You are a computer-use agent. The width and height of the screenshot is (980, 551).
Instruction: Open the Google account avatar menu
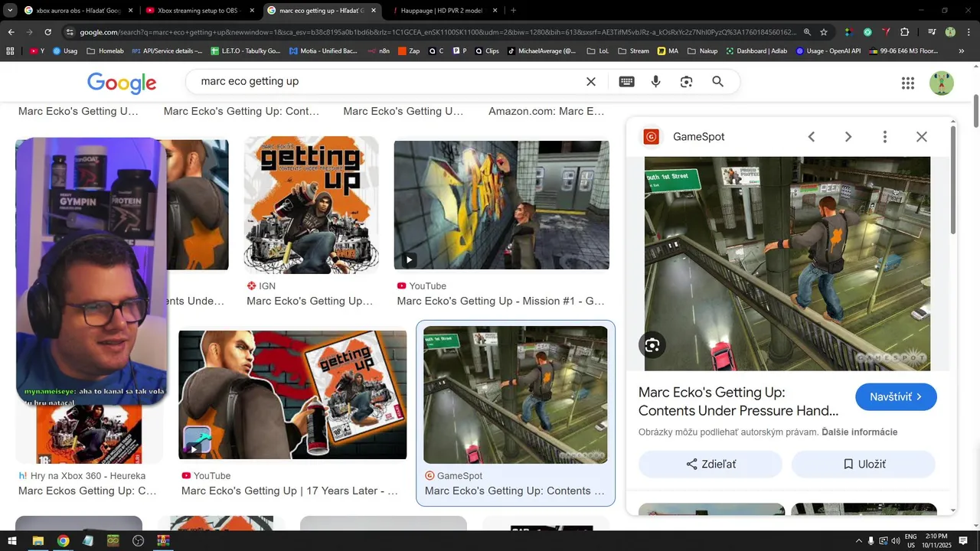tap(942, 83)
